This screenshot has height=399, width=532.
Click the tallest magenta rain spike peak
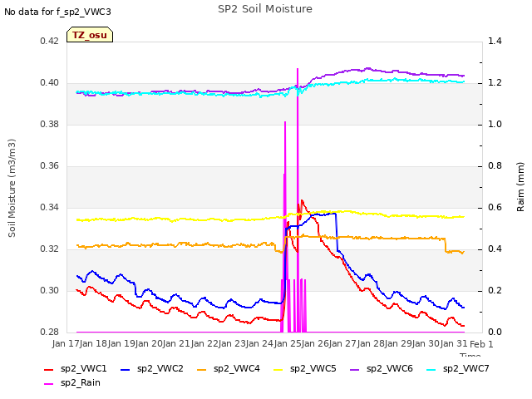point(298,69)
